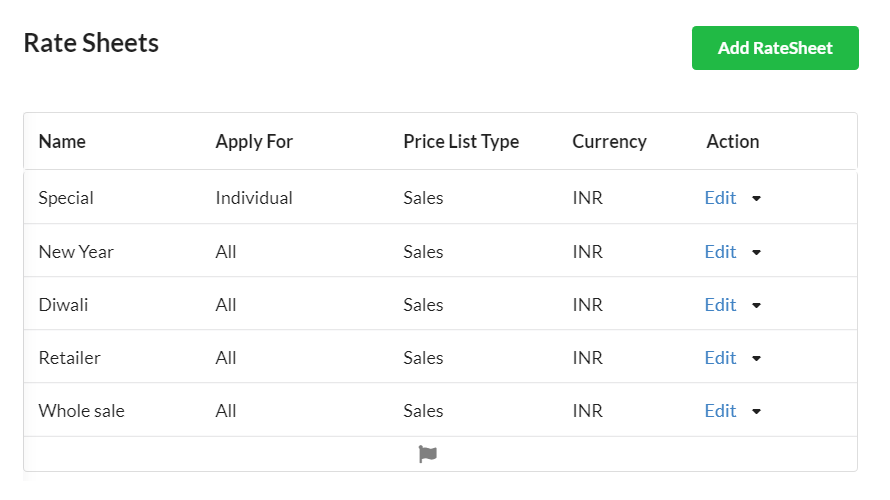This screenshot has height=500, width=890.
Task: Edit the Diwali rate sheet
Action: (720, 305)
